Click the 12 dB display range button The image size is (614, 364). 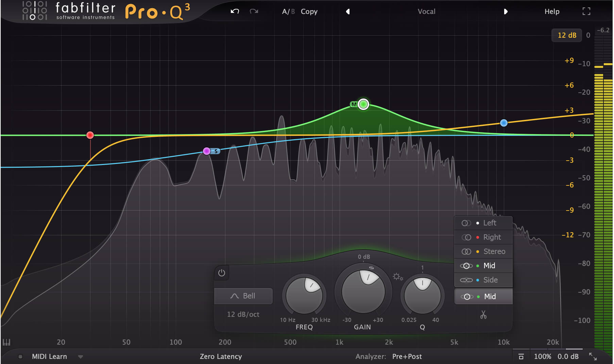coord(566,35)
